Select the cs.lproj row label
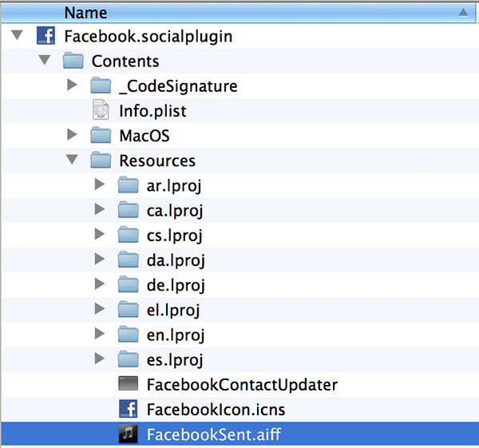Viewport: 479px width, 448px height. click(x=174, y=236)
